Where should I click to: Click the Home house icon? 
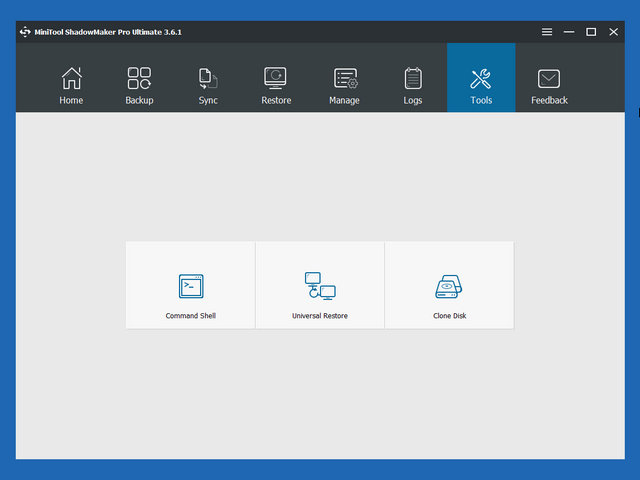point(71,78)
